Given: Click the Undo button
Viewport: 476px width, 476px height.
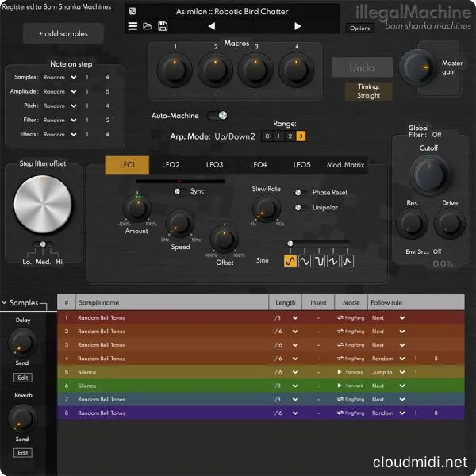Looking at the screenshot, I should click(363, 67).
